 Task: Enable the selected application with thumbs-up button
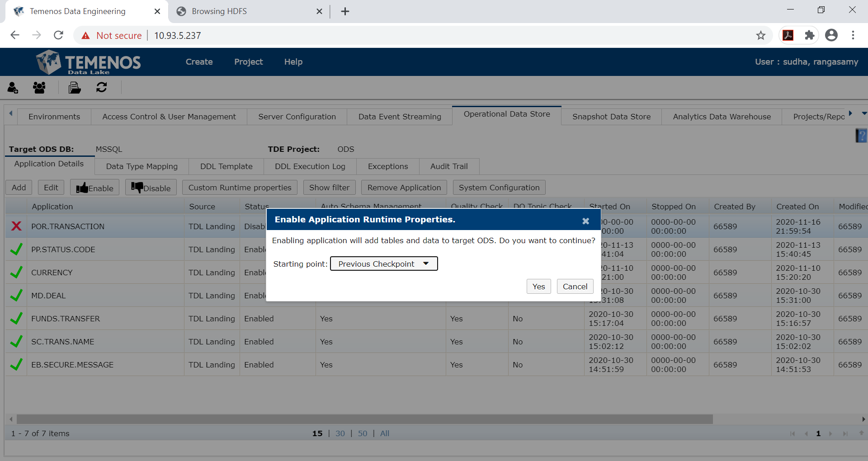point(94,187)
